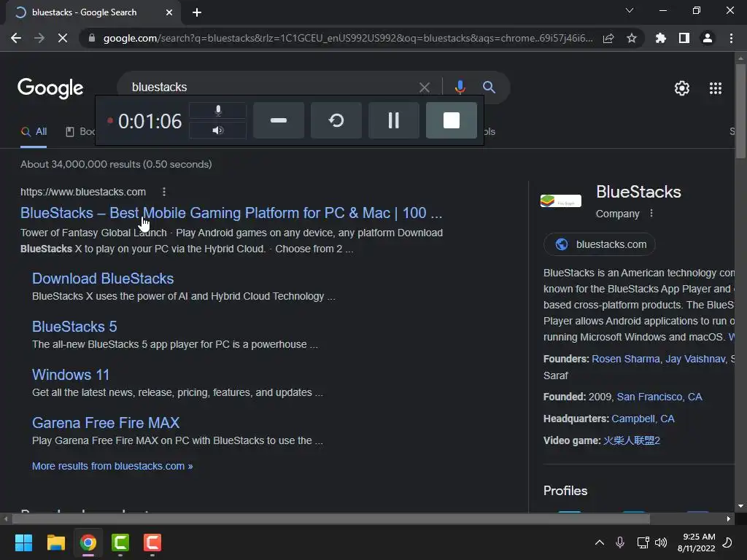This screenshot has height=560, width=747.
Task: Open the knowledge panel Company options dots
Action: pyautogui.click(x=651, y=214)
